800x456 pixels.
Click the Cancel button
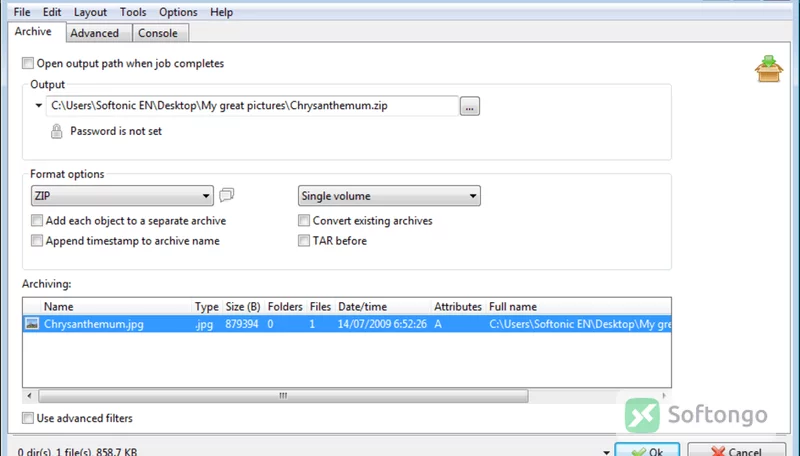[x=736, y=450]
